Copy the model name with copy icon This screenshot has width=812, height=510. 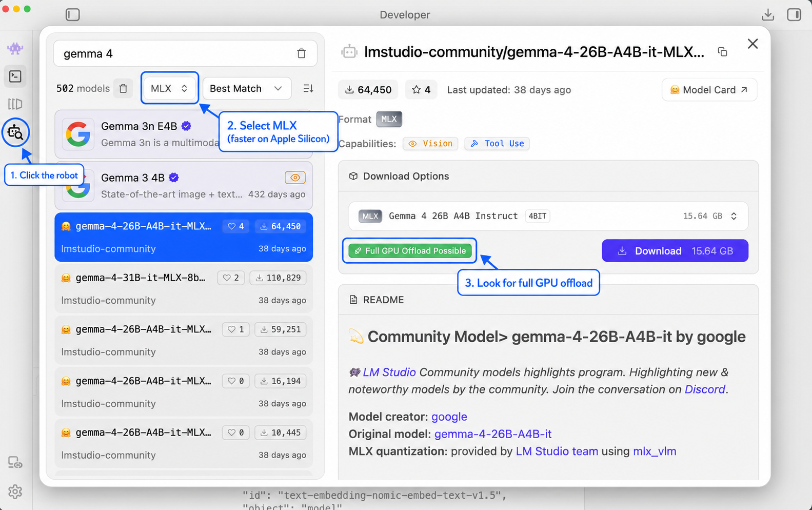tap(723, 52)
